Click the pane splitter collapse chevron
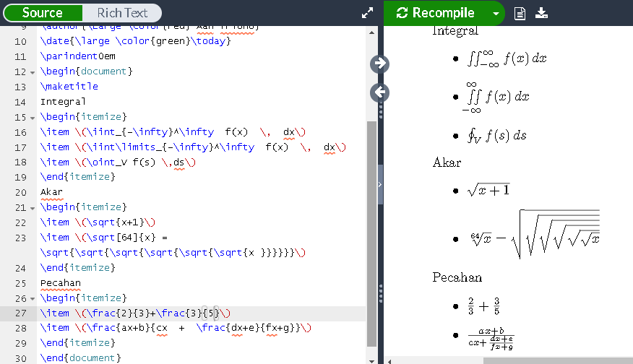This screenshot has height=364, width=633. 380,184
